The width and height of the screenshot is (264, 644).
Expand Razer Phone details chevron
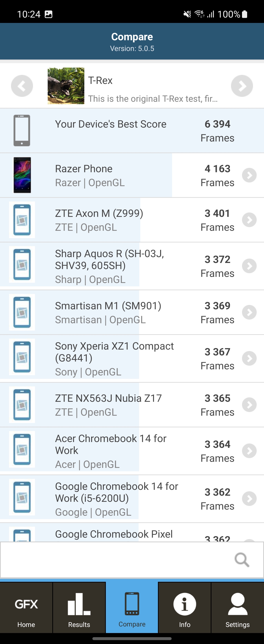click(249, 175)
